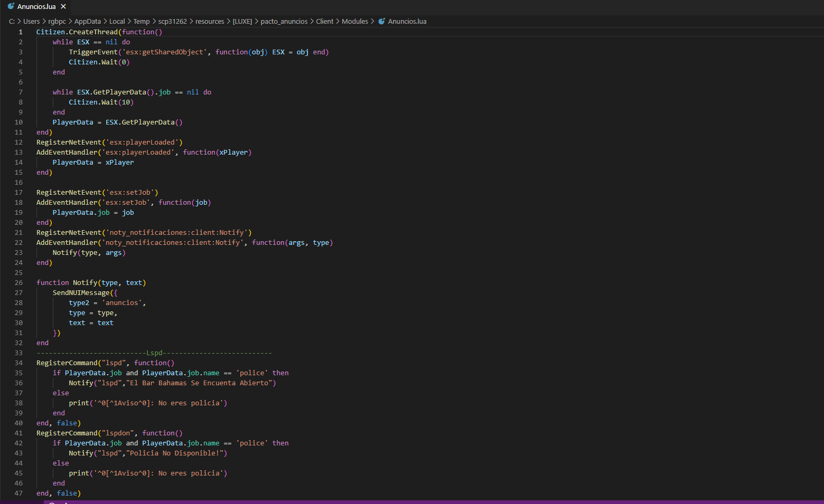Click 'text = text' on line 30
Image resolution: width=824 pixels, height=504 pixels.
tap(91, 322)
